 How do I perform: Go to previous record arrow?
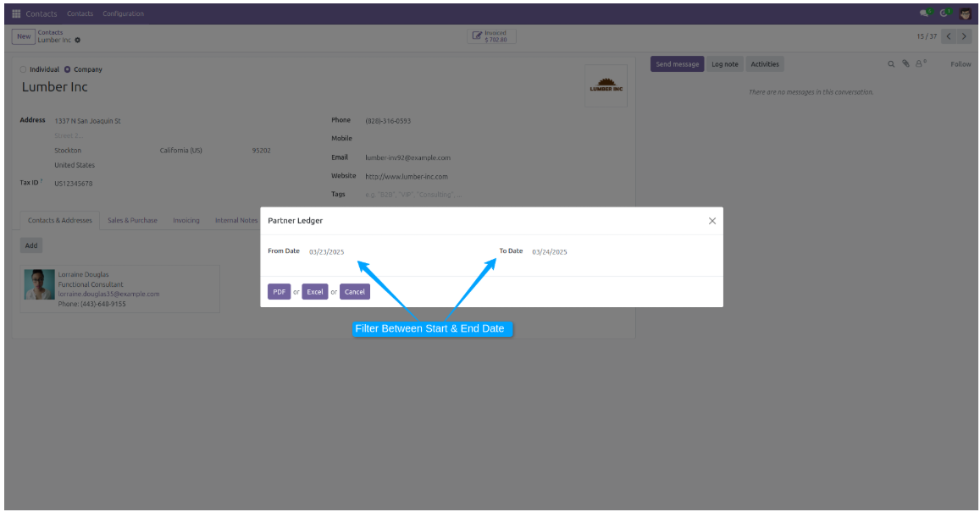tap(949, 36)
